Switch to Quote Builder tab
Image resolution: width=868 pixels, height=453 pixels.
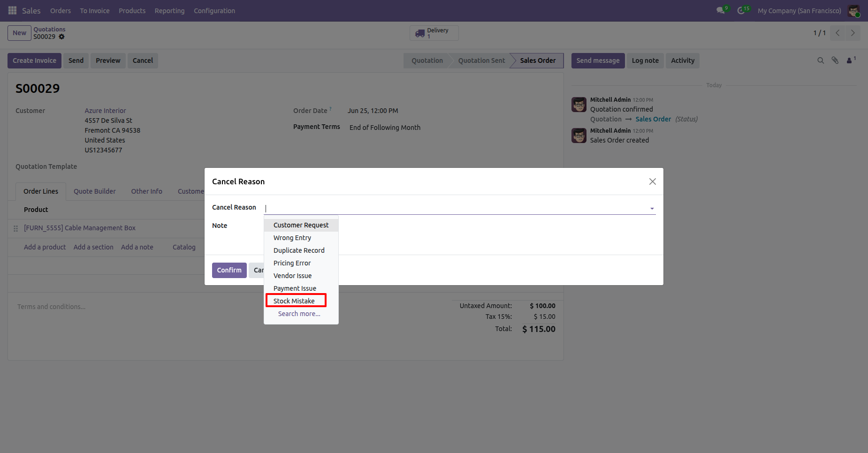pos(95,191)
